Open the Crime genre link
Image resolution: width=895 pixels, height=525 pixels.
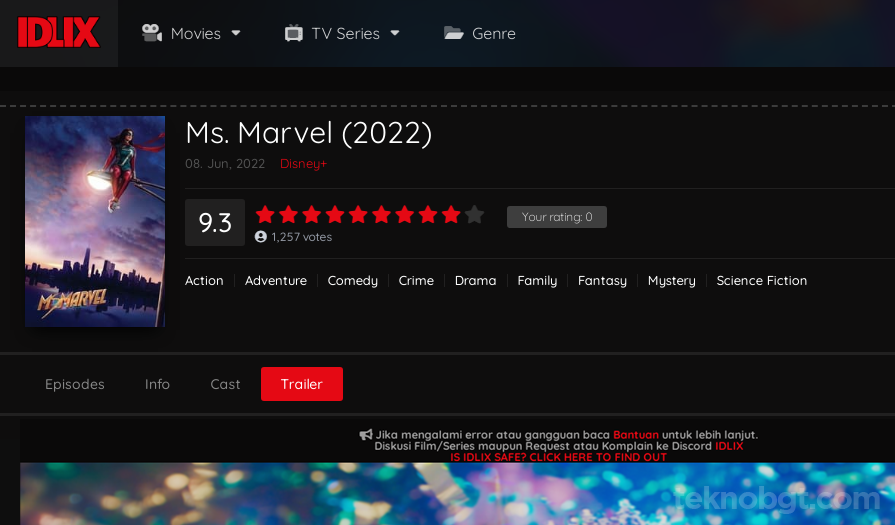416,281
